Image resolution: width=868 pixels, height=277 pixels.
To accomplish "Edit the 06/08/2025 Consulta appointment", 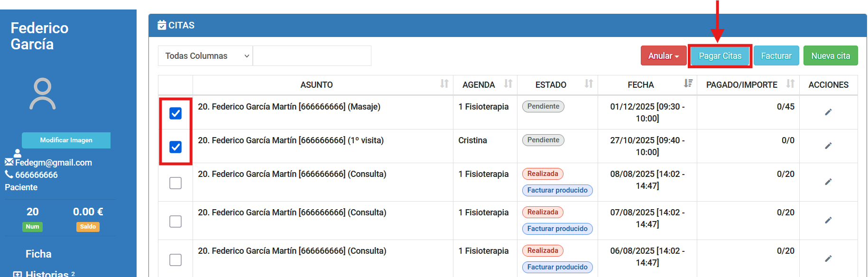I will point(828,259).
